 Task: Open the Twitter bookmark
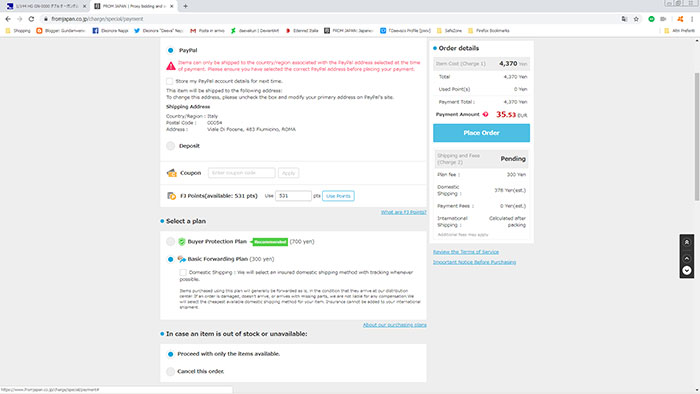coord(158,31)
